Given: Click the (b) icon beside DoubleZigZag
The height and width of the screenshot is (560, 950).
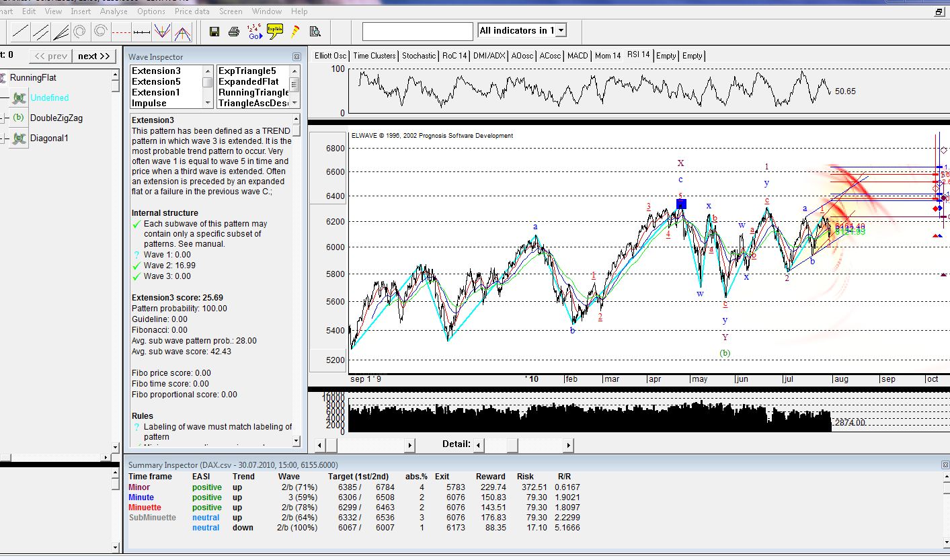Looking at the screenshot, I should pos(20,118).
